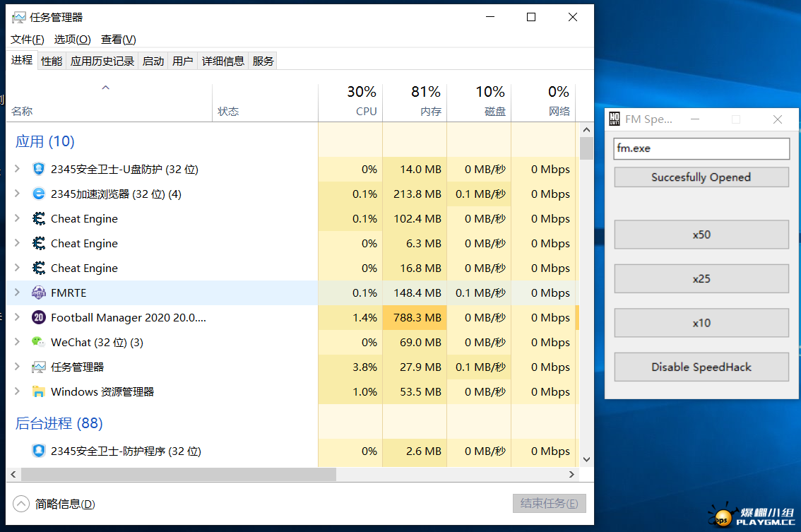This screenshot has height=532, width=801.
Task: Click the horizontal scrollbar thumb
Action: 178,474
